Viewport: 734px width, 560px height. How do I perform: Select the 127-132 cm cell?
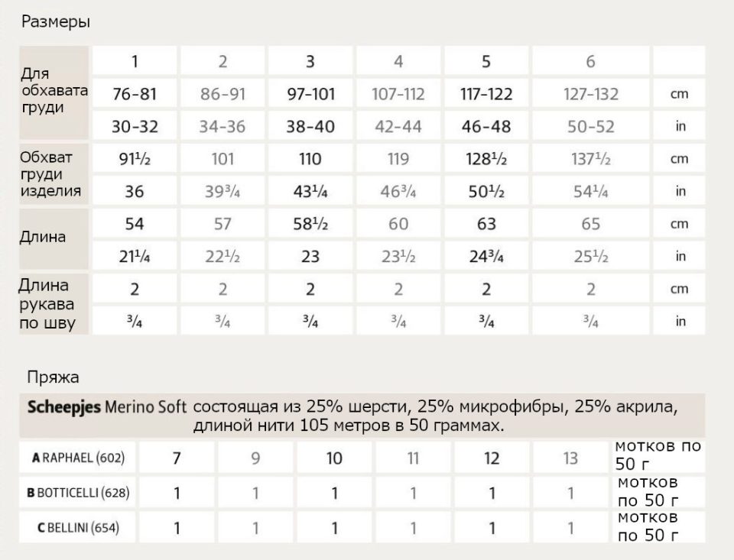point(591,93)
